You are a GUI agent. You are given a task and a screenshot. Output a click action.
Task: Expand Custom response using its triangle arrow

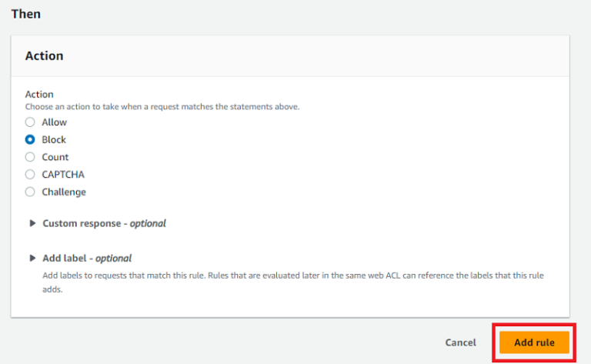click(x=32, y=224)
